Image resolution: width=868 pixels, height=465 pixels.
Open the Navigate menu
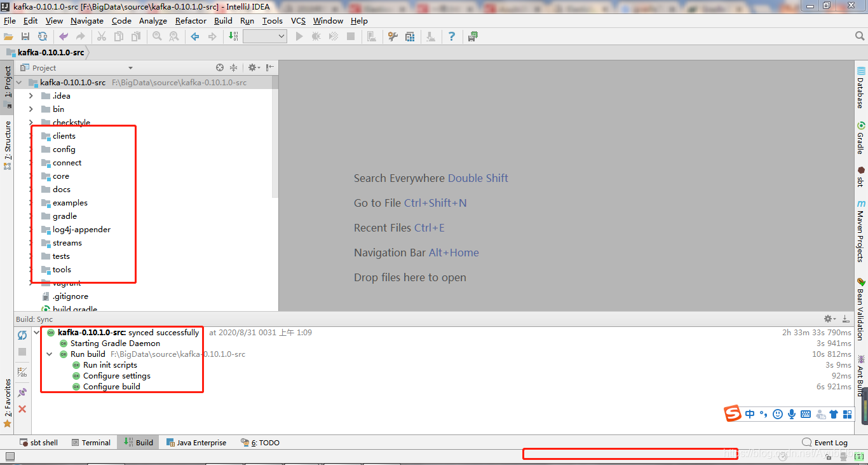click(x=87, y=21)
